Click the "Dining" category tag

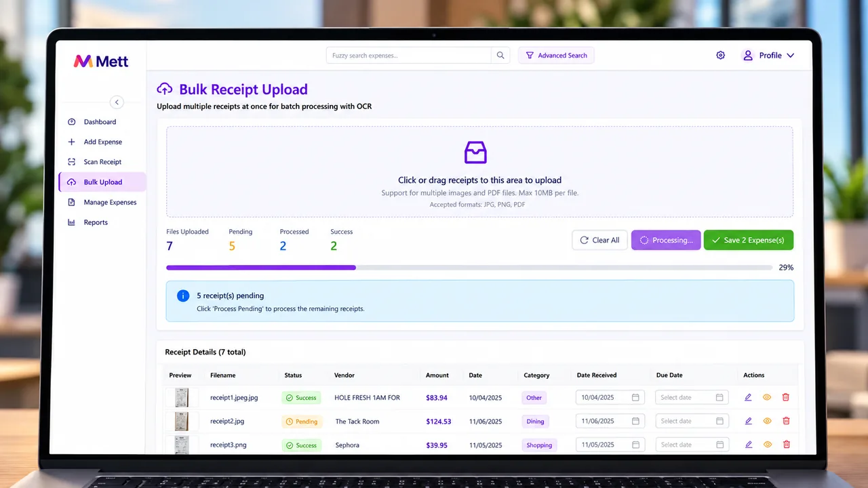point(535,422)
